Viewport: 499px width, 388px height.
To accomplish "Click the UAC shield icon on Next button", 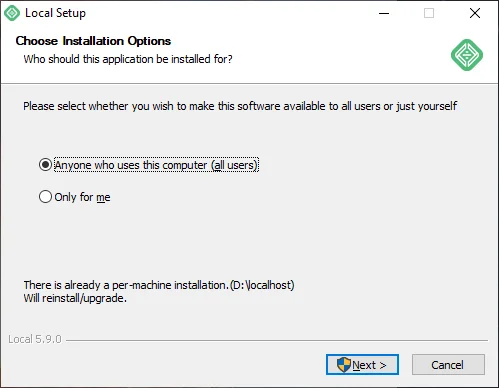I will coord(343,365).
